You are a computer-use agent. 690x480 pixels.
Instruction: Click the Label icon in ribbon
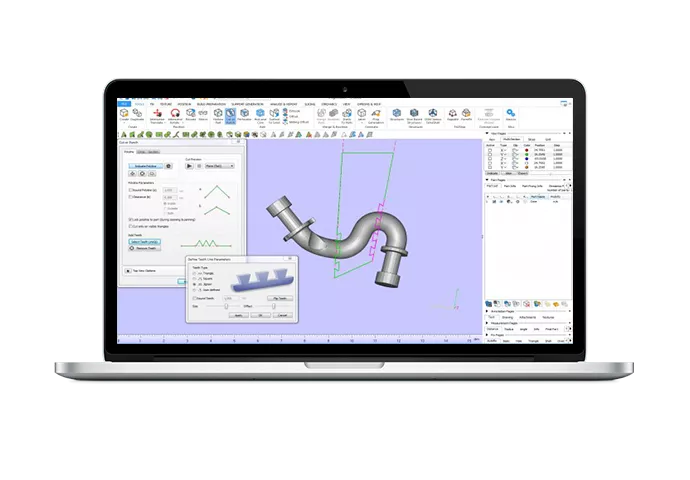coord(362,114)
